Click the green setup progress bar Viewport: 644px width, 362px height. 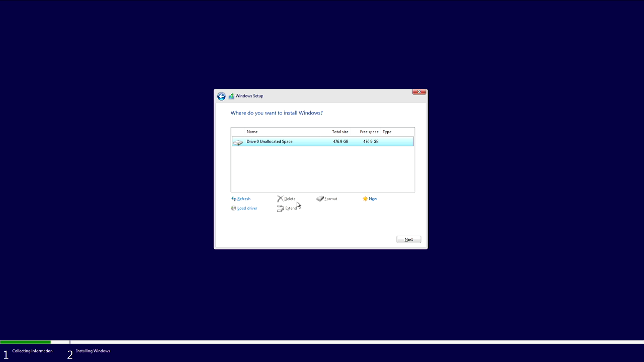[25, 342]
